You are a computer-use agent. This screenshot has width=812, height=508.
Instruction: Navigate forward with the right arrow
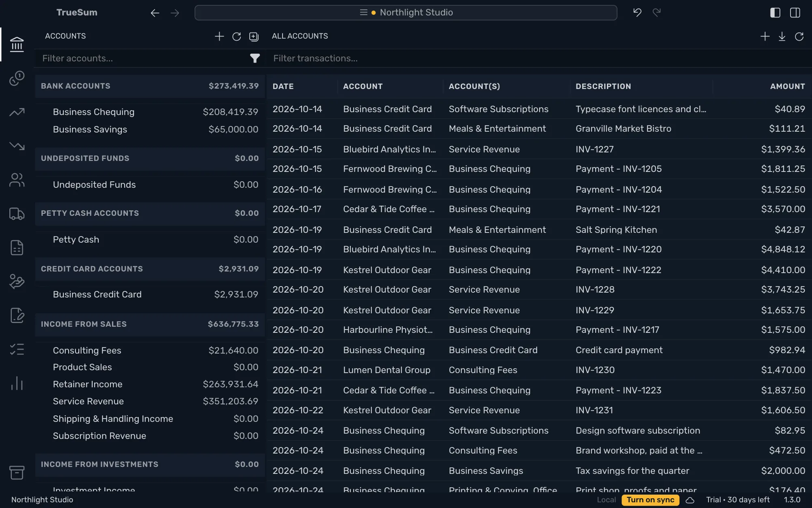(175, 13)
